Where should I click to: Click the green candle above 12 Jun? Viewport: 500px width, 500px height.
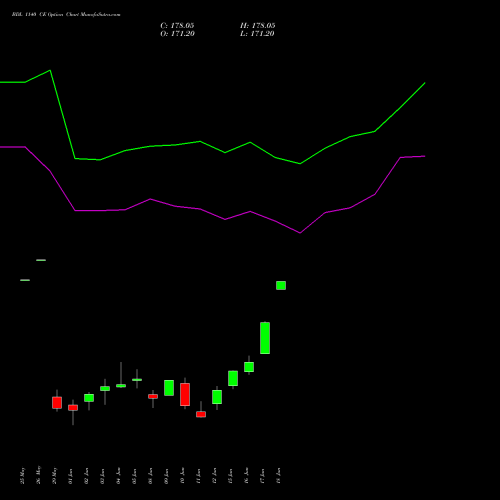tap(217, 397)
